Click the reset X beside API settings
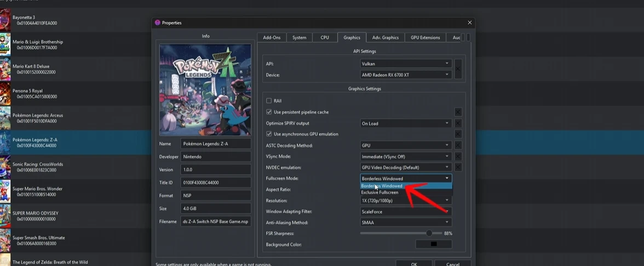Viewport: 644px width, 266px height. point(458,69)
